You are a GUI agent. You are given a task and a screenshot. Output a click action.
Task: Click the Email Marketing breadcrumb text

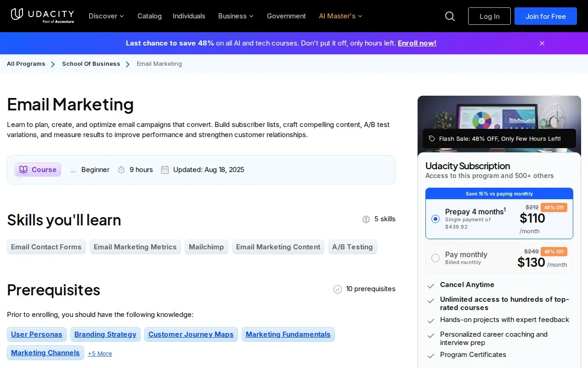click(159, 64)
